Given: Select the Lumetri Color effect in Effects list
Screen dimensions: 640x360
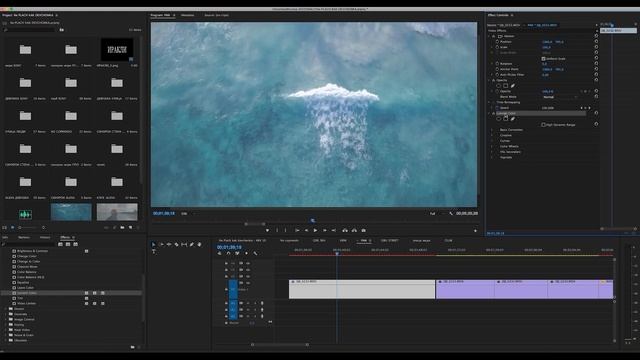Looking at the screenshot, I should [27, 293].
